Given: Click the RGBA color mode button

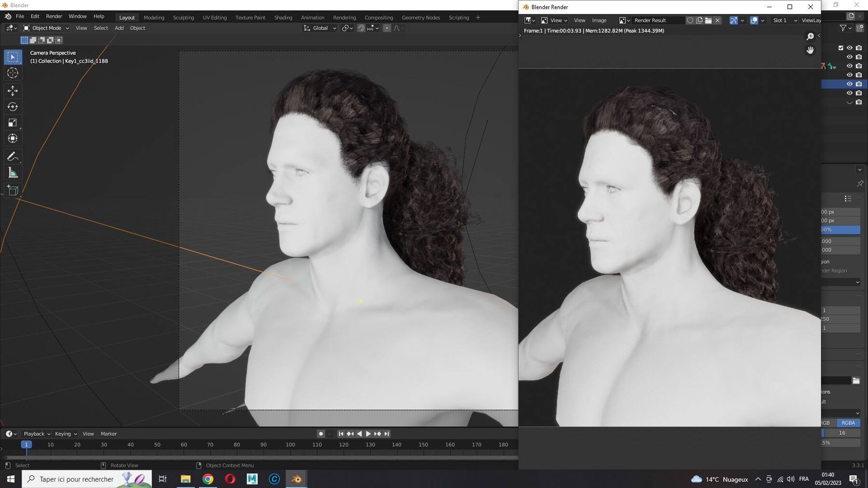Looking at the screenshot, I should click(x=848, y=423).
